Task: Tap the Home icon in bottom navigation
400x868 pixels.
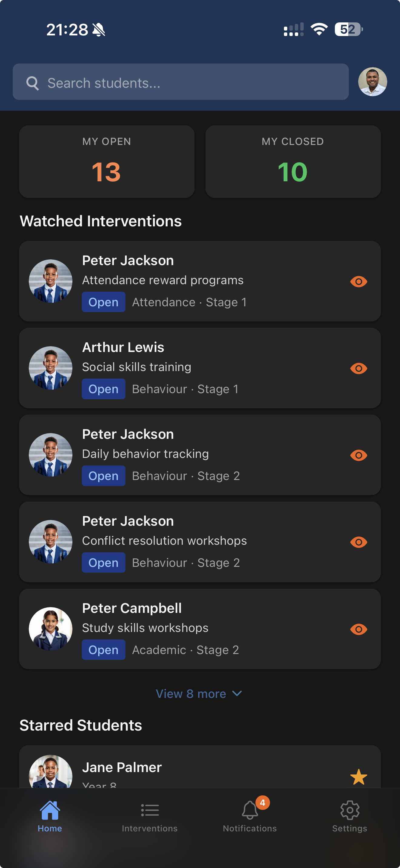Action: click(x=50, y=810)
